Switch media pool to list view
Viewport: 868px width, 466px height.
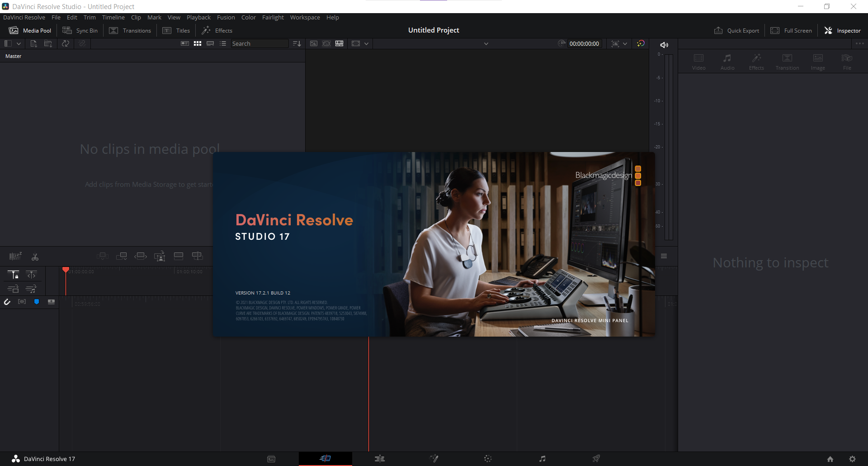coord(223,43)
